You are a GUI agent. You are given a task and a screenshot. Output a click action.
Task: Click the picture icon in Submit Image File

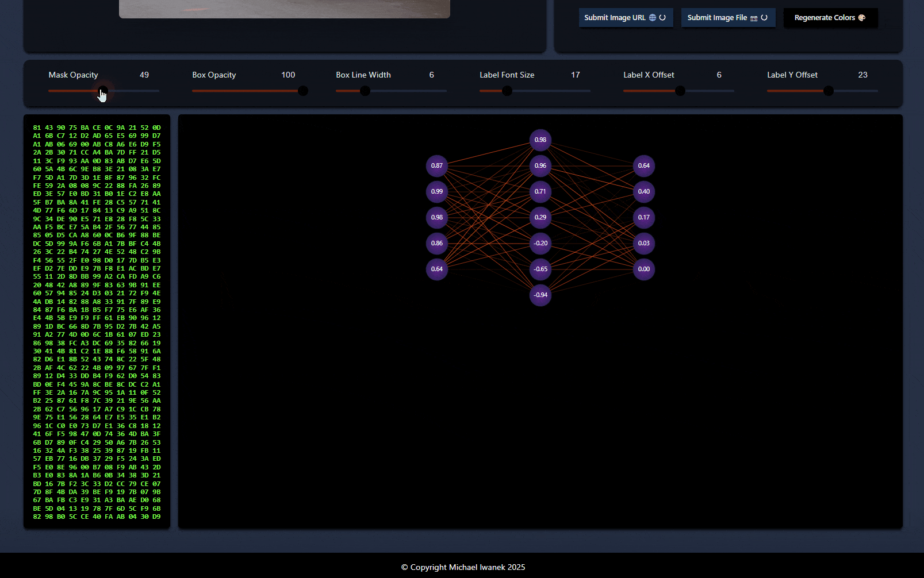coord(754,18)
